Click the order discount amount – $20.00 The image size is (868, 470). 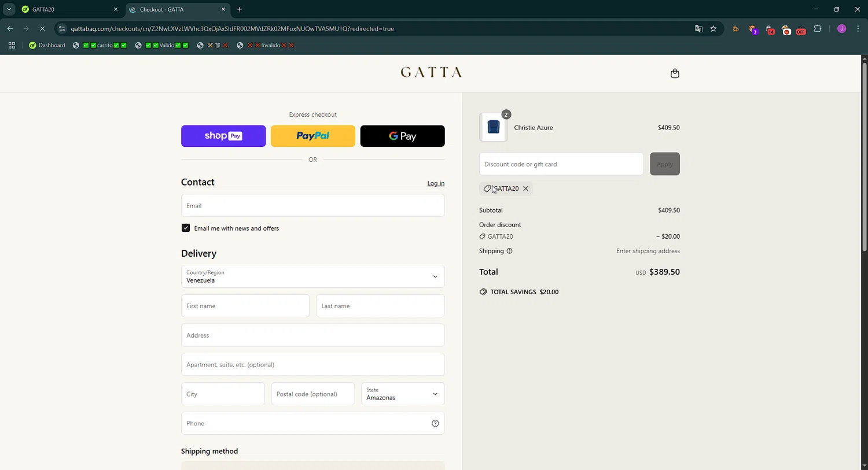pos(668,236)
